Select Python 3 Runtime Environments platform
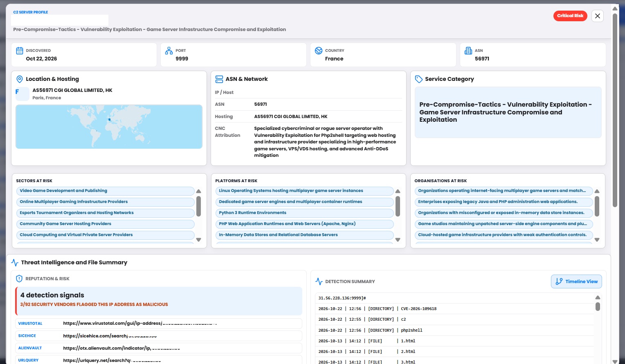The width and height of the screenshot is (625, 364). (304, 213)
